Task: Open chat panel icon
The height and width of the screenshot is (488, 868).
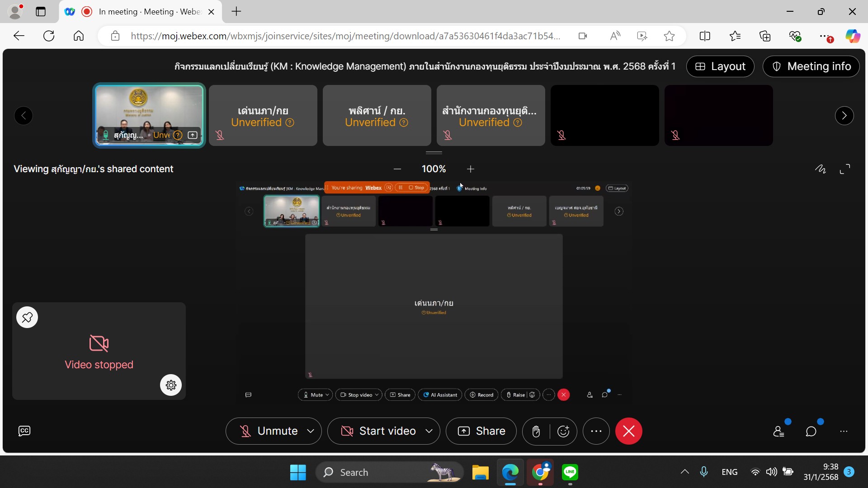Action: (811, 432)
